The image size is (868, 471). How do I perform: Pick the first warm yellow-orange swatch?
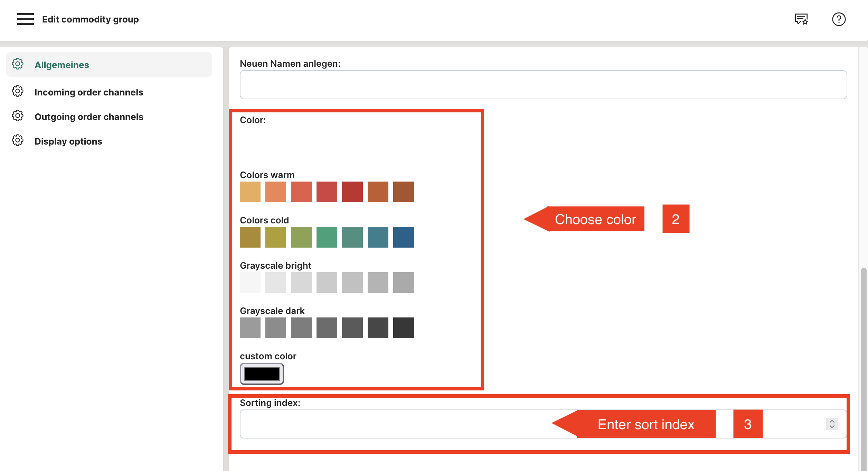pyautogui.click(x=250, y=192)
